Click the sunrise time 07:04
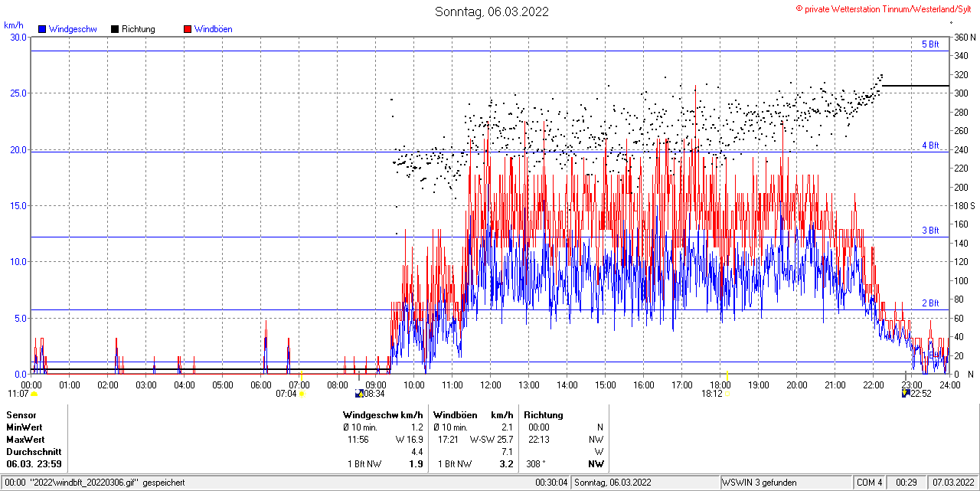 286,394
